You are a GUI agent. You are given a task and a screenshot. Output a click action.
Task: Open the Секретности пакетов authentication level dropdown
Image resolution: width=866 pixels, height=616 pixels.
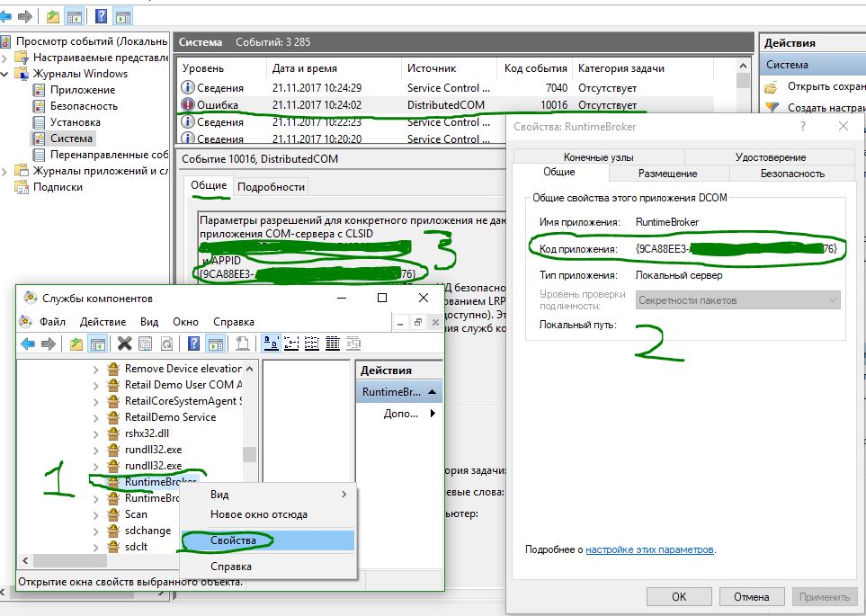[x=738, y=300]
